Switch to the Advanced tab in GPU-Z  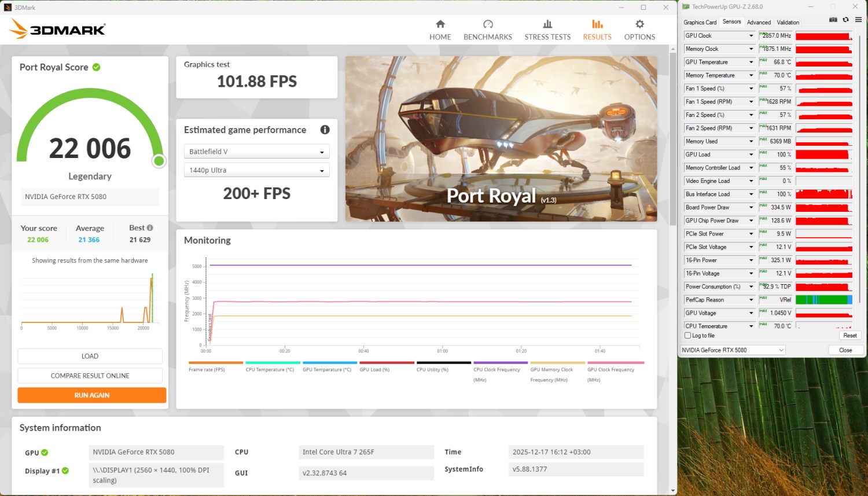[759, 23]
